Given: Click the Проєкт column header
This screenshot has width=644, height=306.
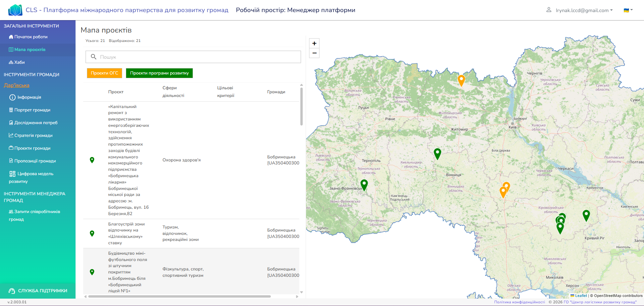Looking at the screenshot, I should coord(116,92).
